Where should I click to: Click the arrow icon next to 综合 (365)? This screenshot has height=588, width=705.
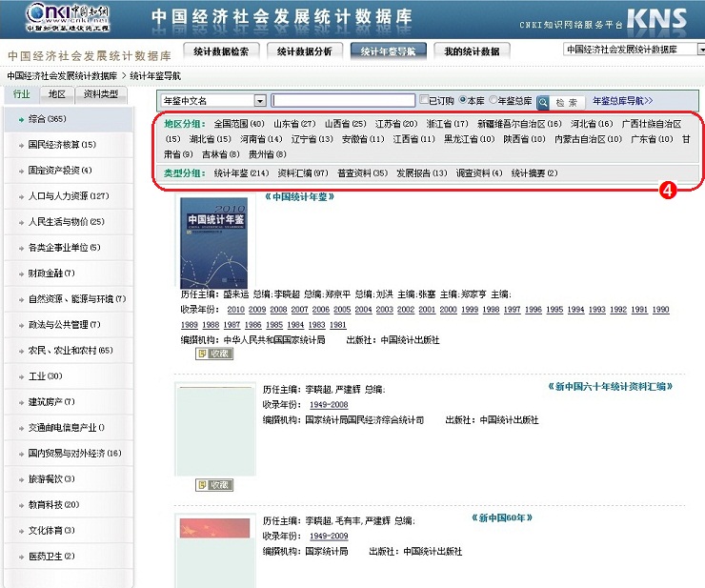point(20,119)
